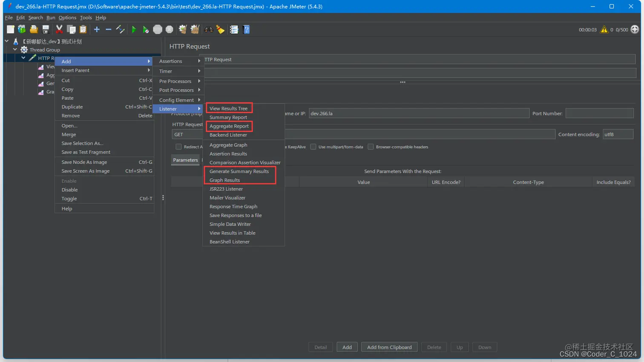This screenshot has height=362, width=644.
Task: Collapse the test plan root tree node
Action: click(x=6, y=41)
